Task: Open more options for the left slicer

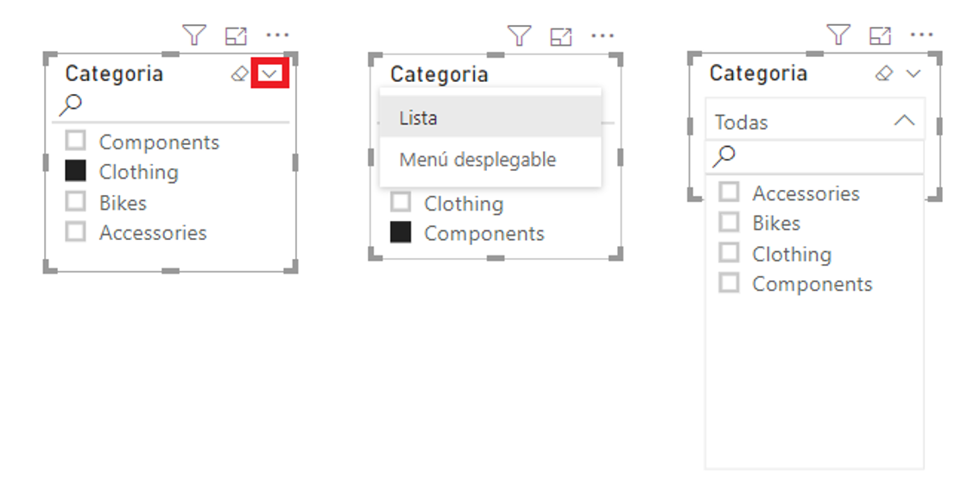Action: point(277,35)
